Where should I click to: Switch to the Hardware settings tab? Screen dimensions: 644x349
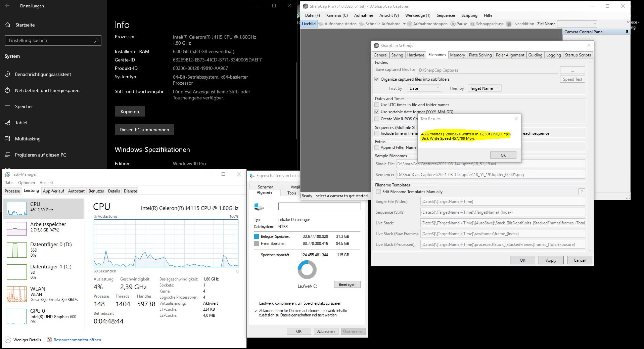(416, 55)
